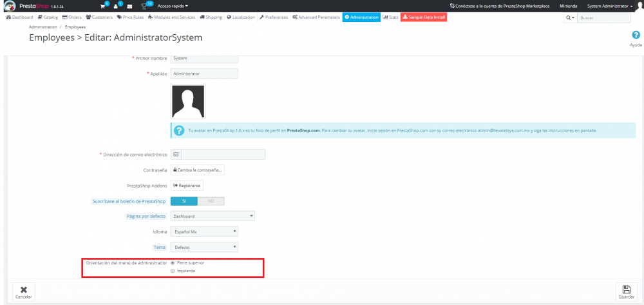Open the Administration menu
Viewport: 644px width, 305px height.
[361, 17]
